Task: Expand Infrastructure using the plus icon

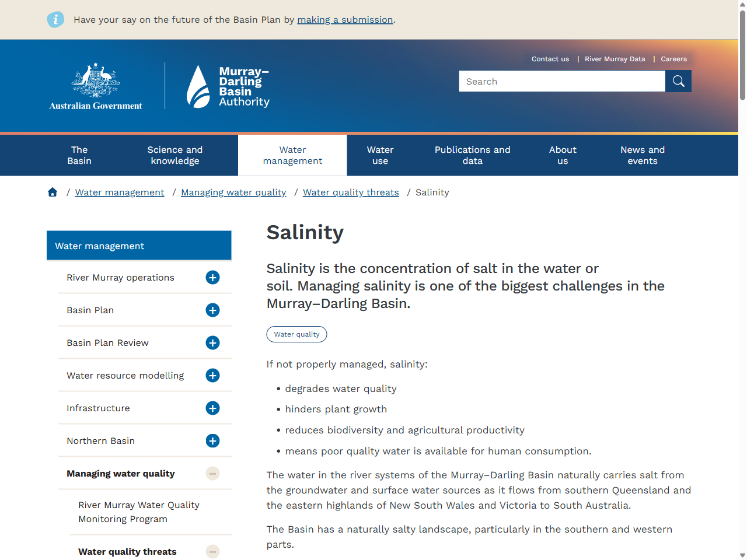Action: point(212,408)
